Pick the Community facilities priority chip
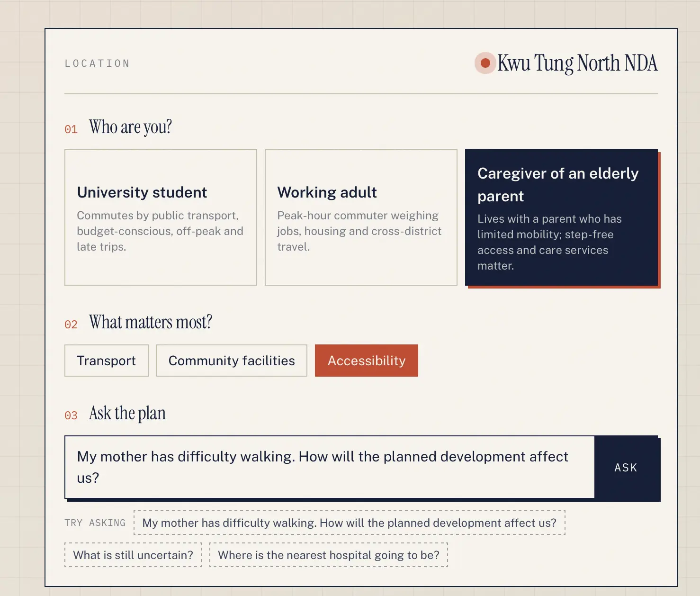Image resolution: width=700 pixels, height=596 pixels. [x=232, y=361]
